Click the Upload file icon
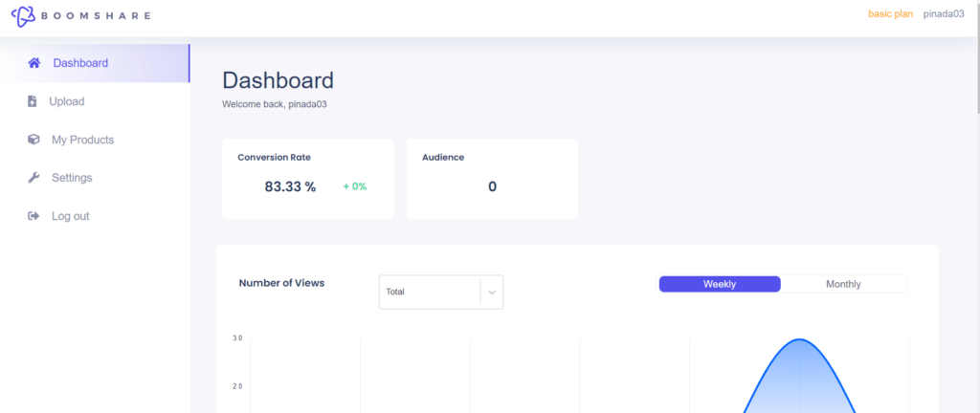This screenshot has width=980, height=413. (x=33, y=101)
